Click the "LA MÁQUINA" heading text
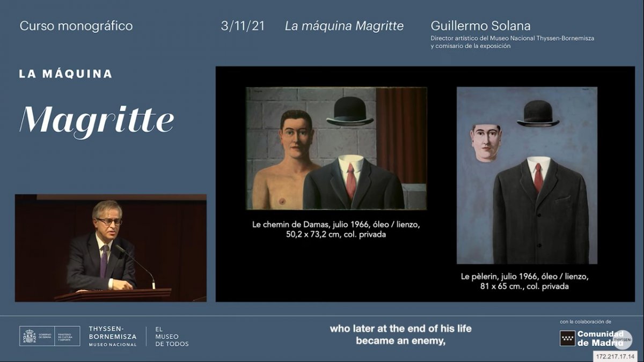Viewport: 644px width, 362px height. tap(65, 74)
